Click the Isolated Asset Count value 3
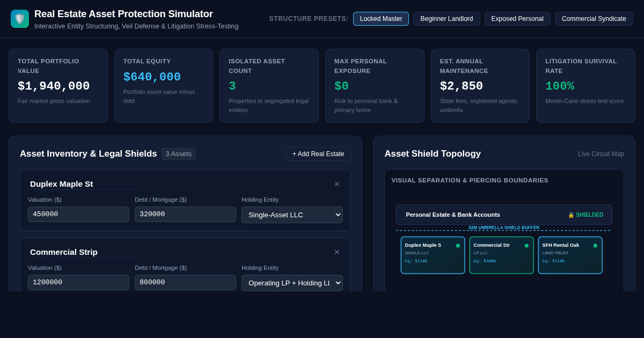 232,86
